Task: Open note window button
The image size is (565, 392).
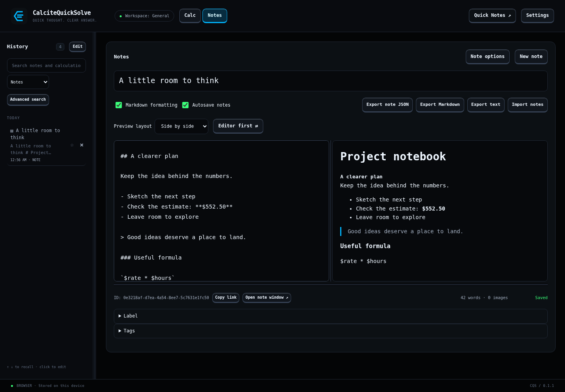Action: pyautogui.click(x=267, y=298)
